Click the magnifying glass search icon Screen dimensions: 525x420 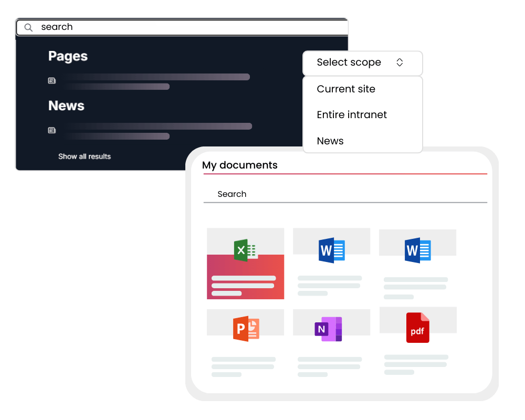tap(29, 27)
